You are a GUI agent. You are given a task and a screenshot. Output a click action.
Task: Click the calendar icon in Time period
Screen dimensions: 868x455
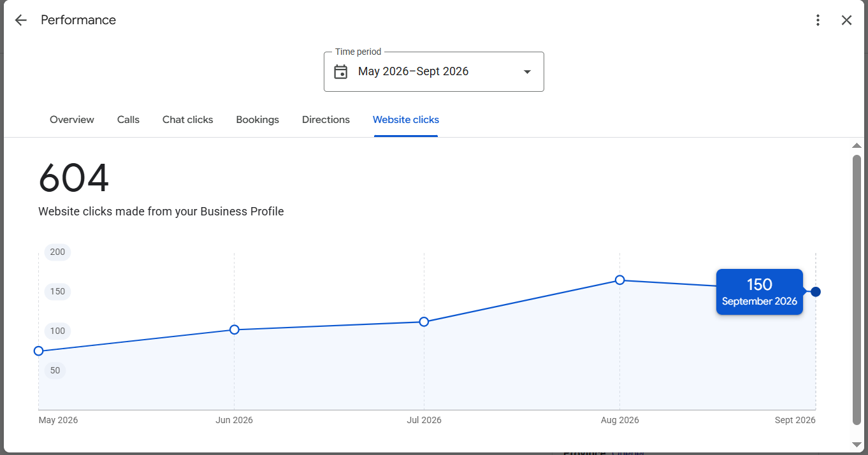(x=341, y=71)
